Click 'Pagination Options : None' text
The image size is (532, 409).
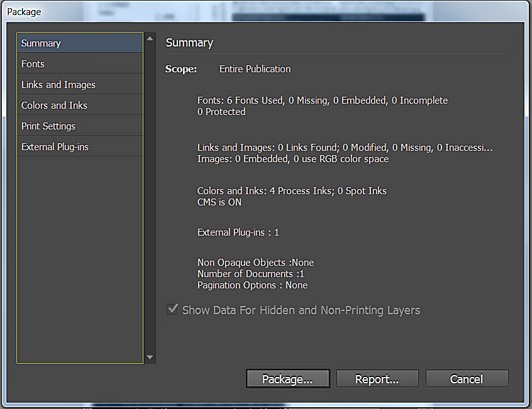pos(252,285)
